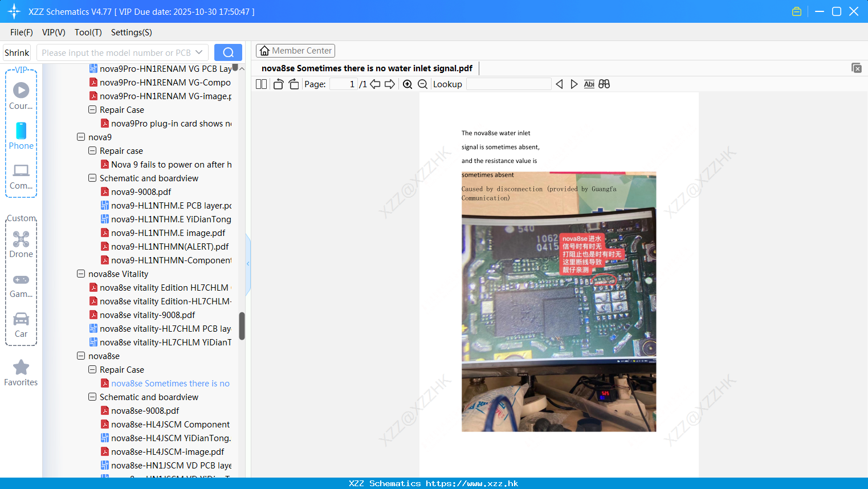Open the VIP(V) menu
868x489 pixels.
tap(54, 32)
